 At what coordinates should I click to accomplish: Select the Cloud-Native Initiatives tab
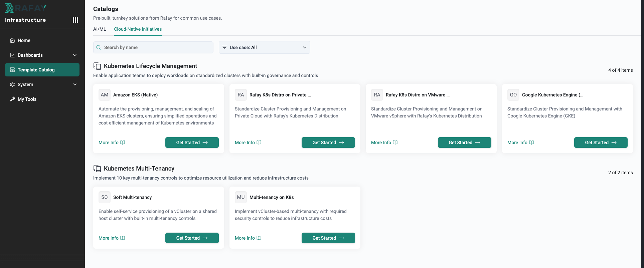click(x=138, y=29)
